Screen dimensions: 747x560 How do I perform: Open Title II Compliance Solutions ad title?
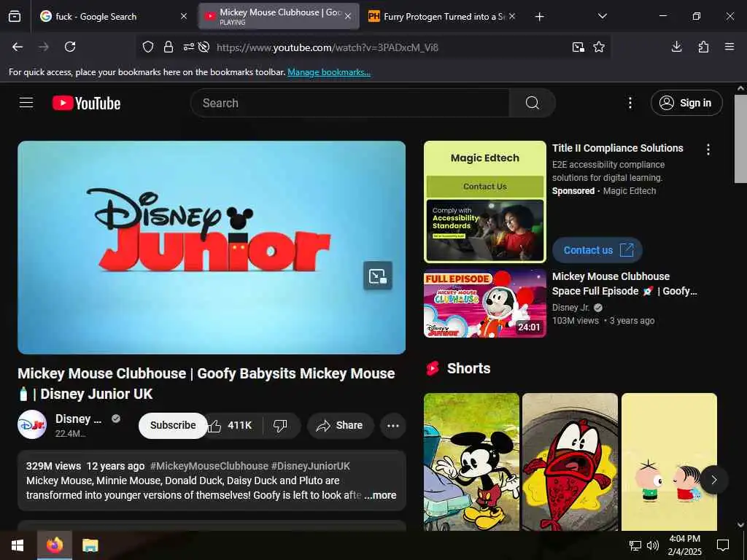617,148
